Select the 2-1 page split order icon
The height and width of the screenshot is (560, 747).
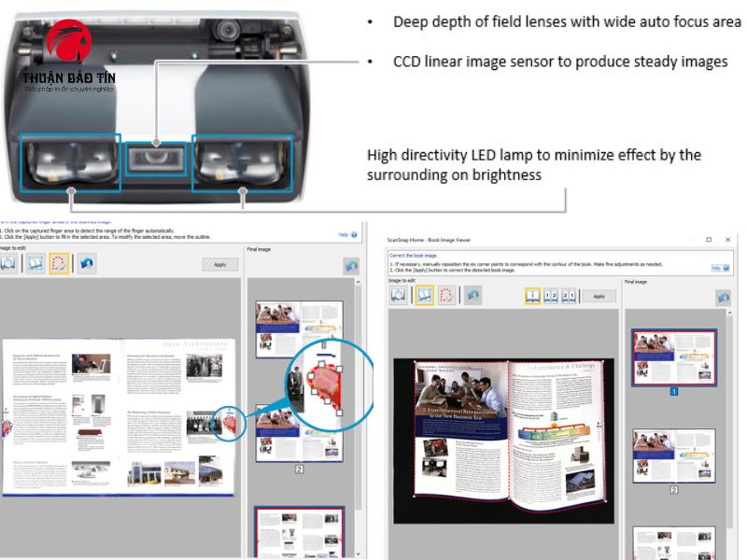click(570, 296)
